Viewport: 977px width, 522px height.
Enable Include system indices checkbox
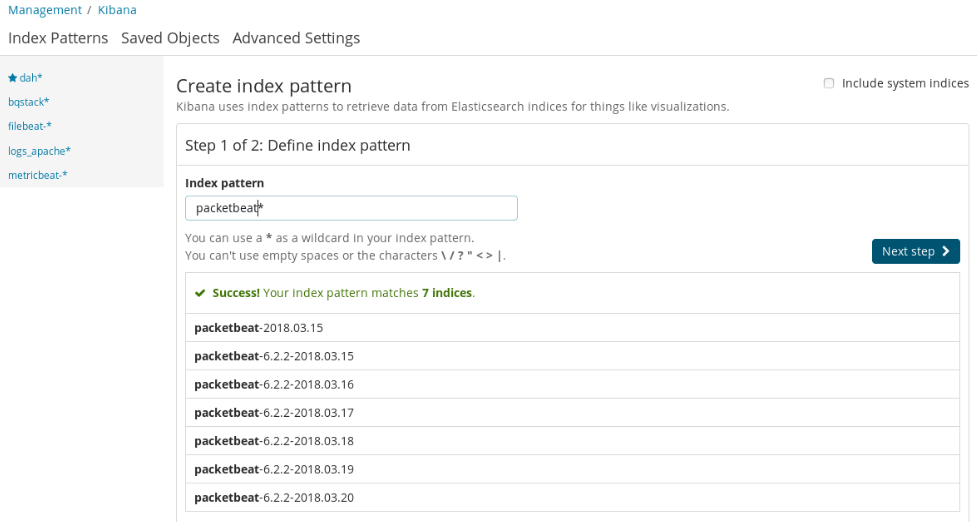(x=829, y=83)
